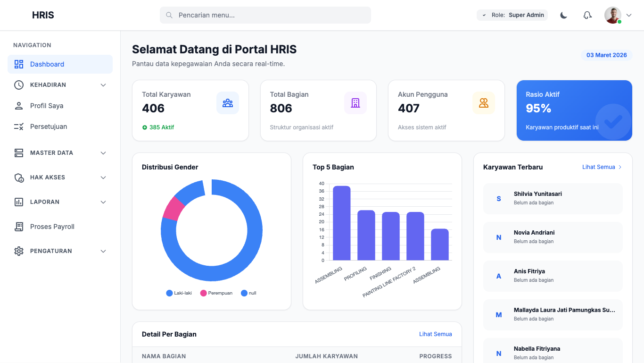Screen dimensions: 644x363
Task: Open Novia Andriani employee card
Action: 553,237
